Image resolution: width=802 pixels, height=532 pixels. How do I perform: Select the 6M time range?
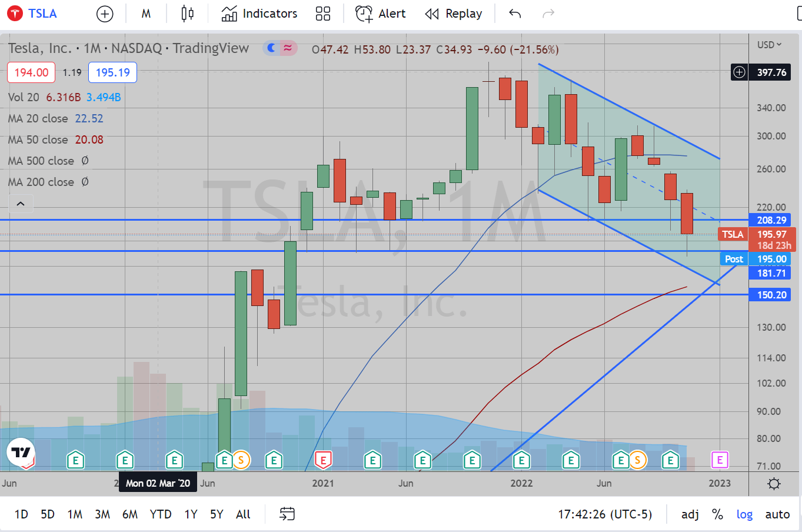pos(130,514)
